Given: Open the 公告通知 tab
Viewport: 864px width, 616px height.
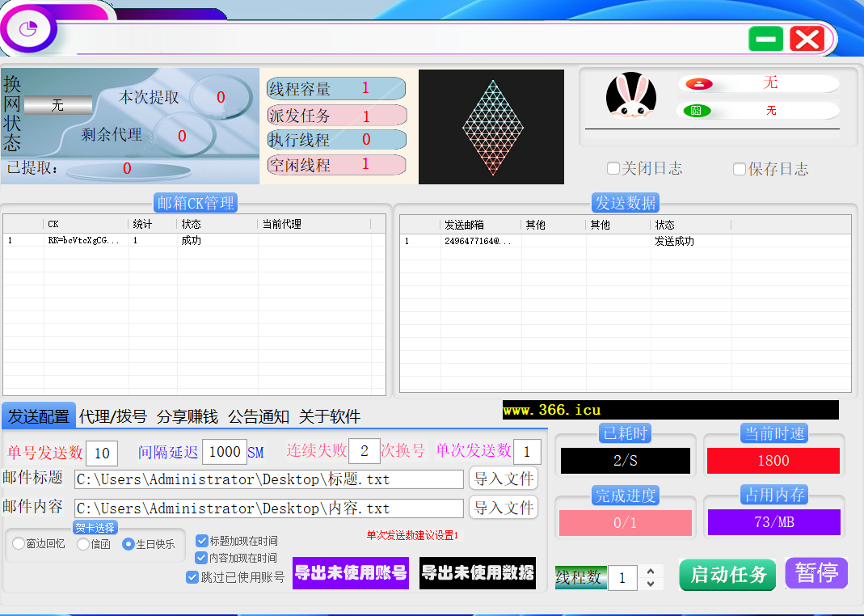Looking at the screenshot, I should point(258,417).
